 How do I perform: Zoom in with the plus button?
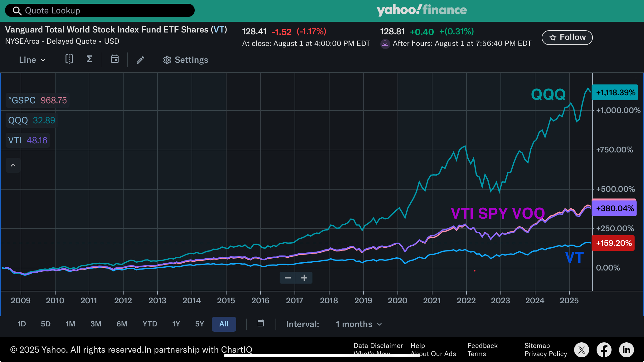pos(304,278)
